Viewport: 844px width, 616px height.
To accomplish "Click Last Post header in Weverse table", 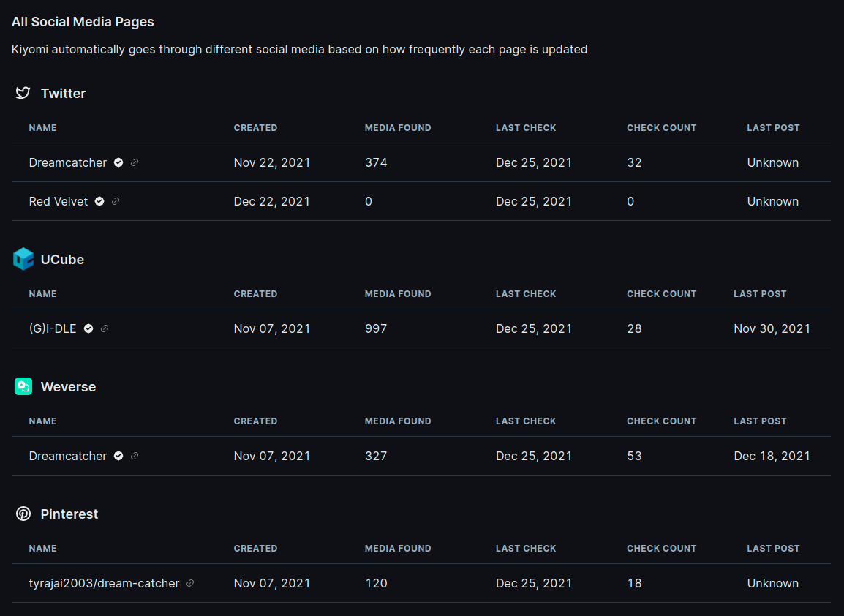I will click(x=760, y=421).
